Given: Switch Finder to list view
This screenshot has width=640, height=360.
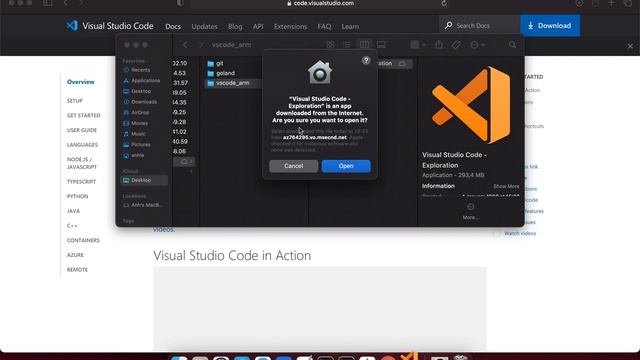Looking at the screenshot, I should click(x=347, y=45).
